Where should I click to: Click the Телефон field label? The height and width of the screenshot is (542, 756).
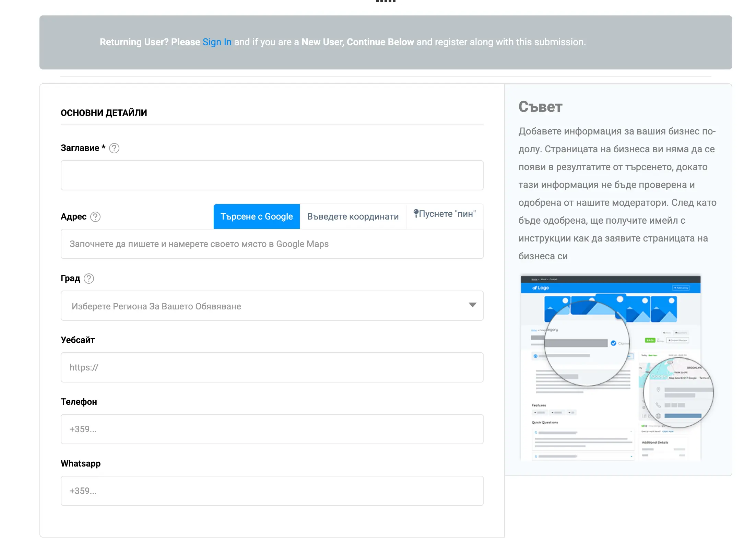[79, 402]
